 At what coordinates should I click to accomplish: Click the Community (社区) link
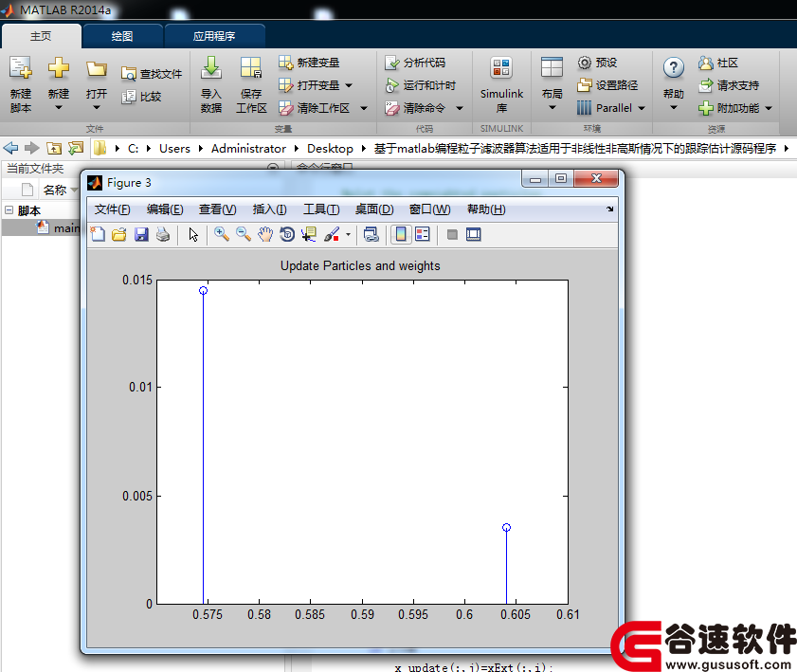718,63
